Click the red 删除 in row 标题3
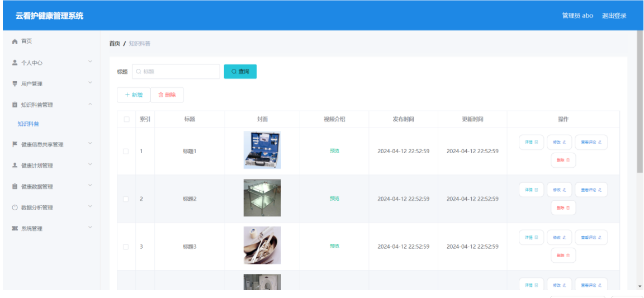 [x=563, y=256]
